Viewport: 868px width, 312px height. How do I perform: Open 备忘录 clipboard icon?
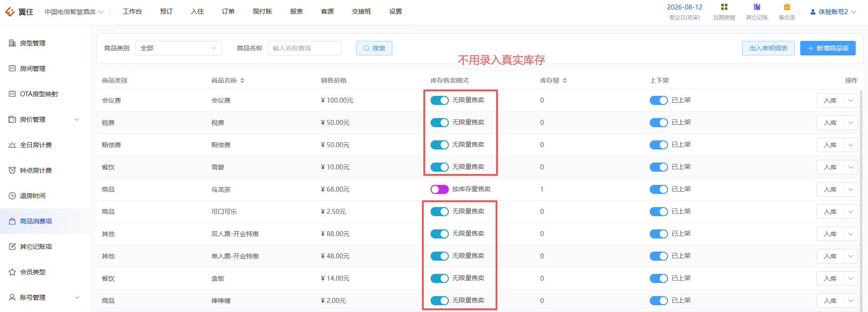787,7
